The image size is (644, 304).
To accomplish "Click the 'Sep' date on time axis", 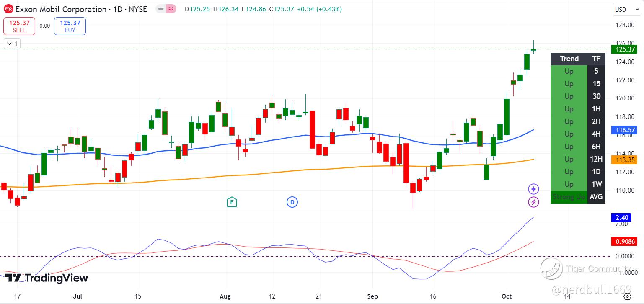I will point(372,296).
